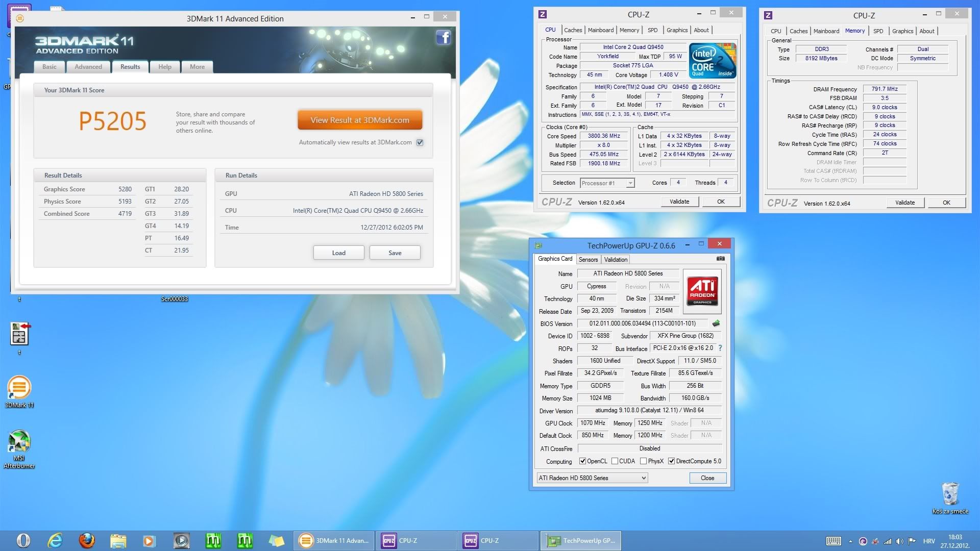
Task: Click the Facebook icon in 3DMark 11
Action: pyautogui.click(x=443, y=37)
